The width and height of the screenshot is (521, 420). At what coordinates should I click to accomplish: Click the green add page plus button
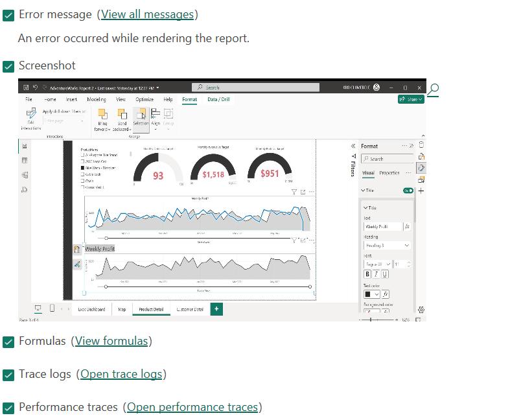click(x=216, y=309)
